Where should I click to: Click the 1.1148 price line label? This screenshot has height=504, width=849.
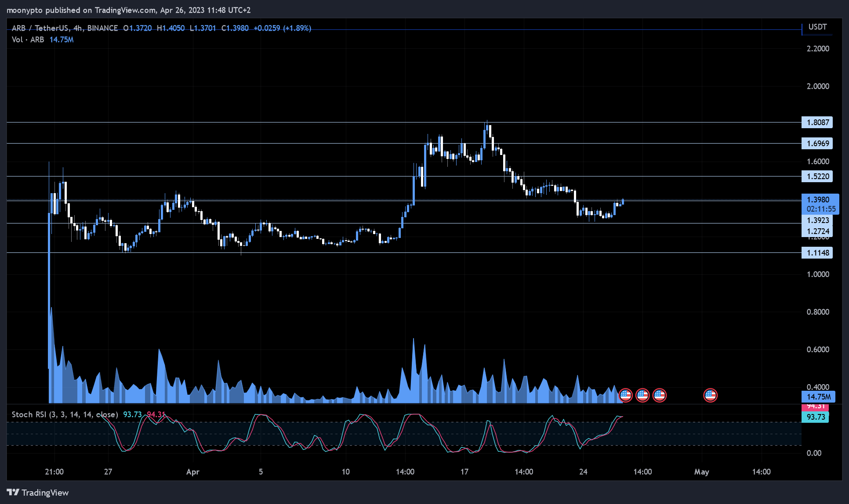(x=817, y=253)
